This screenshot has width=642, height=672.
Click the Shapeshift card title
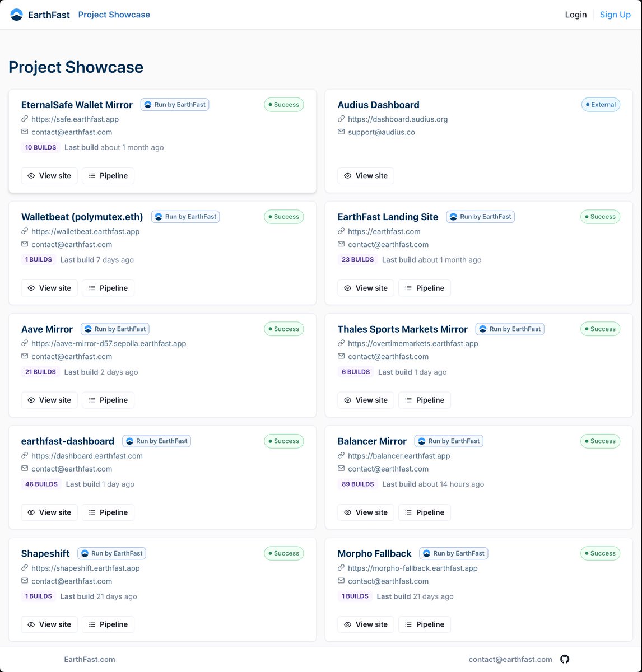(45, 553)
